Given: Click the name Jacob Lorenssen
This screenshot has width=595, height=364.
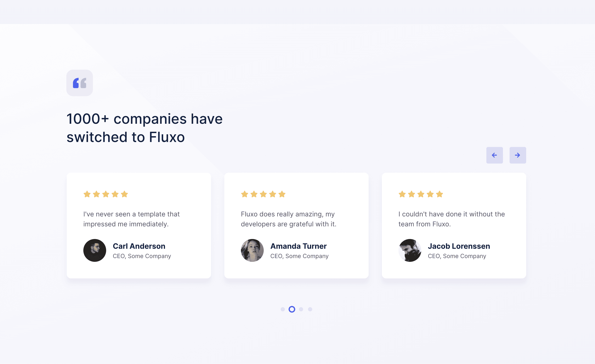Looking at the screenshot, I should 459,246.
